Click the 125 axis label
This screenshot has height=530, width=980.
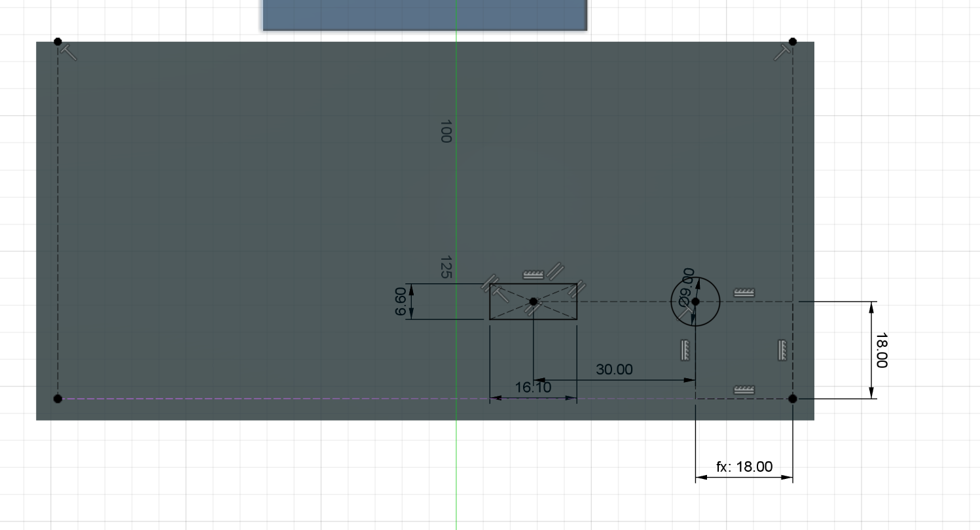446,268
